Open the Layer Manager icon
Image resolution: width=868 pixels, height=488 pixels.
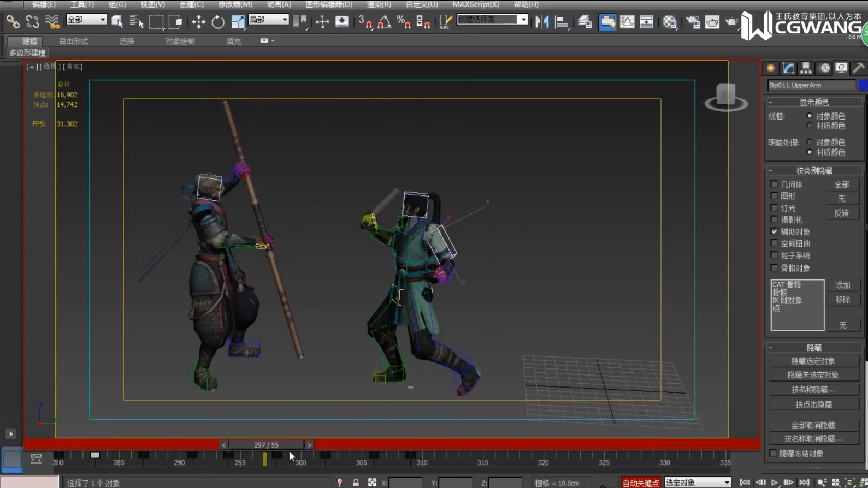(585, 22)
